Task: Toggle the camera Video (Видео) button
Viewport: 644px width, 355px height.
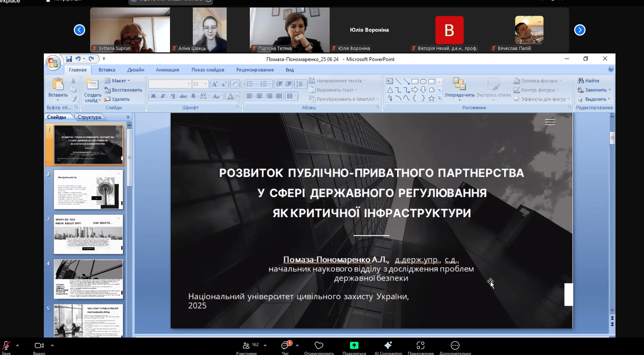Action: tap(39, 345)
